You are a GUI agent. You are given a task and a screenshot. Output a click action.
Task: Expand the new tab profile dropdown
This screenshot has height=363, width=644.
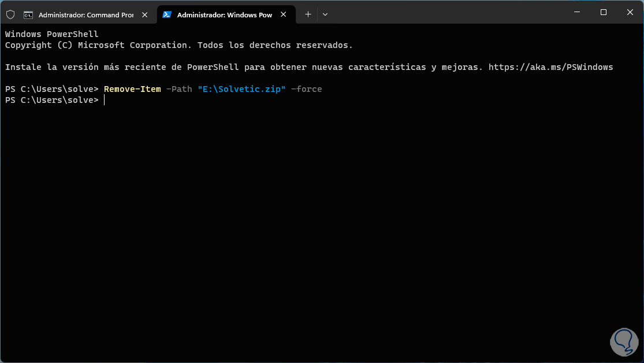(x=325, y=14)
